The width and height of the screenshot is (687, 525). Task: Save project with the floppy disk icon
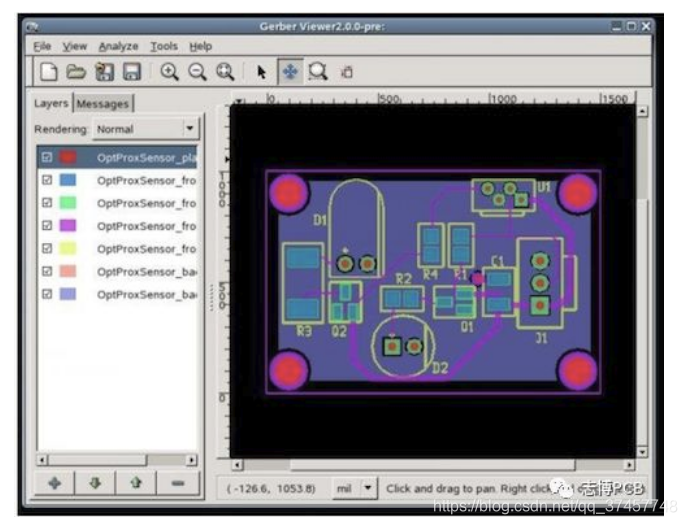(x=131, y=71)
